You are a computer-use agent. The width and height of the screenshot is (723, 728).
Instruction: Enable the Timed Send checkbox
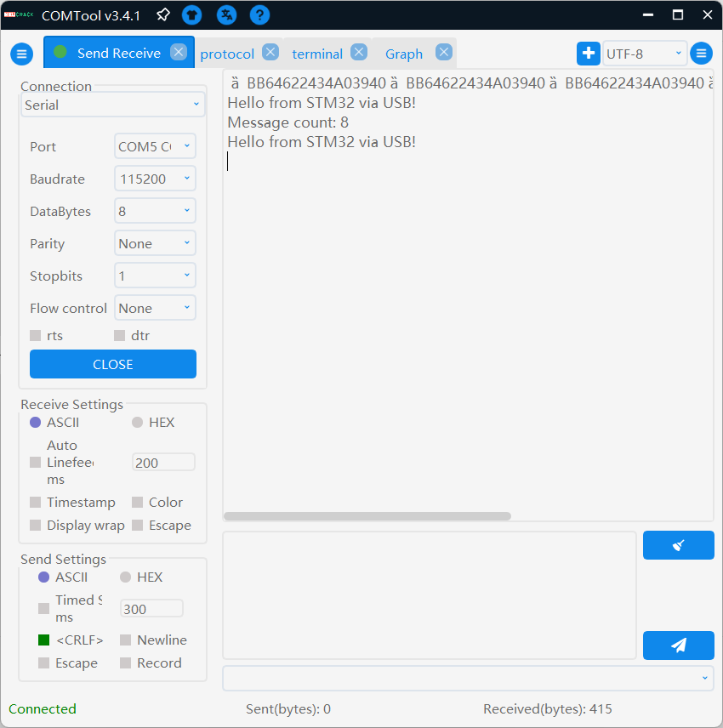43,609
